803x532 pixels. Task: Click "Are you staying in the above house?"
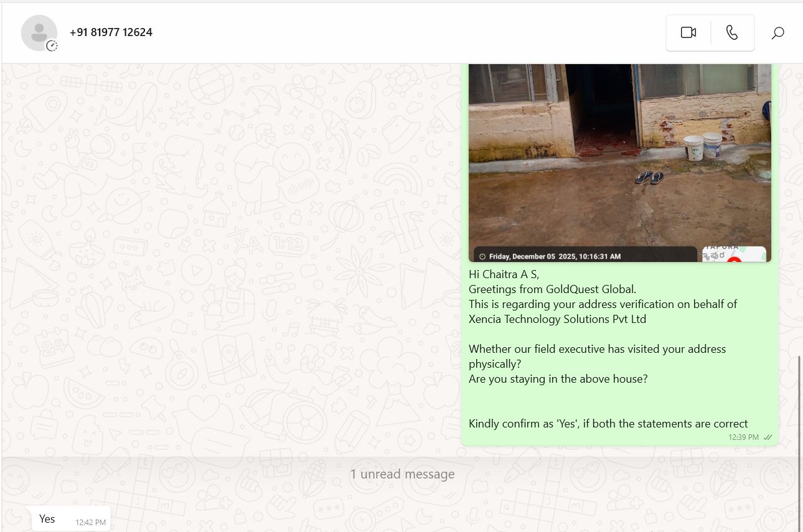tap(558, 379)
